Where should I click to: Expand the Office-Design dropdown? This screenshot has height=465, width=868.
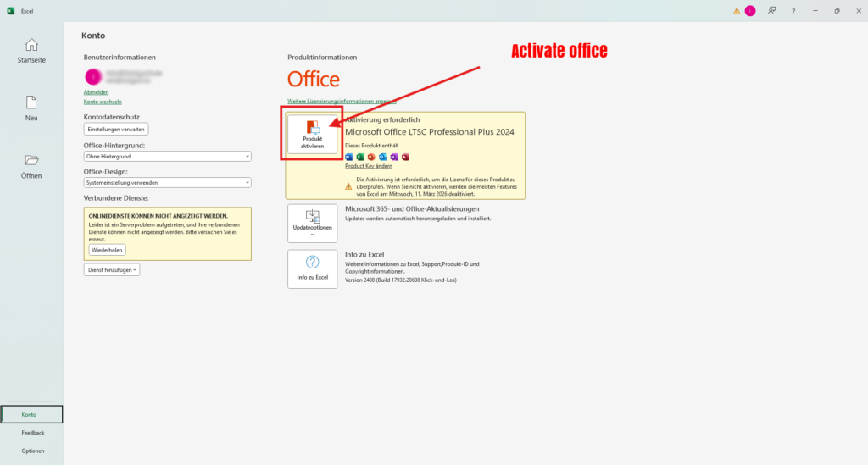(167, 182)
